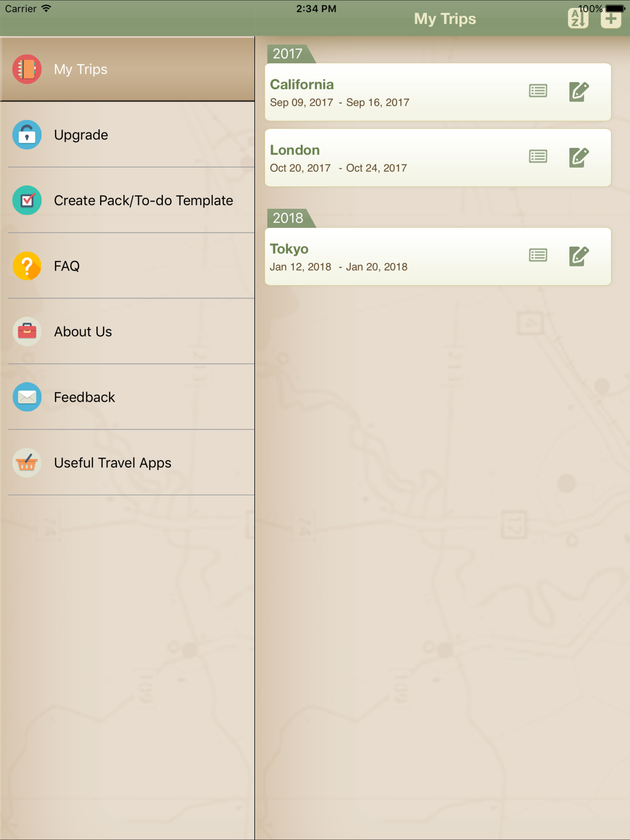Edit the California trip with pencil icon
The width and height of the screenshot is (630, 840).
click(x=579, y=92)
